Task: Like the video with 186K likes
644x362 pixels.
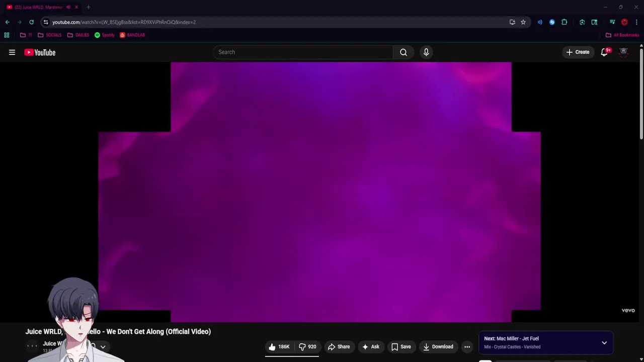Action: 279,347
